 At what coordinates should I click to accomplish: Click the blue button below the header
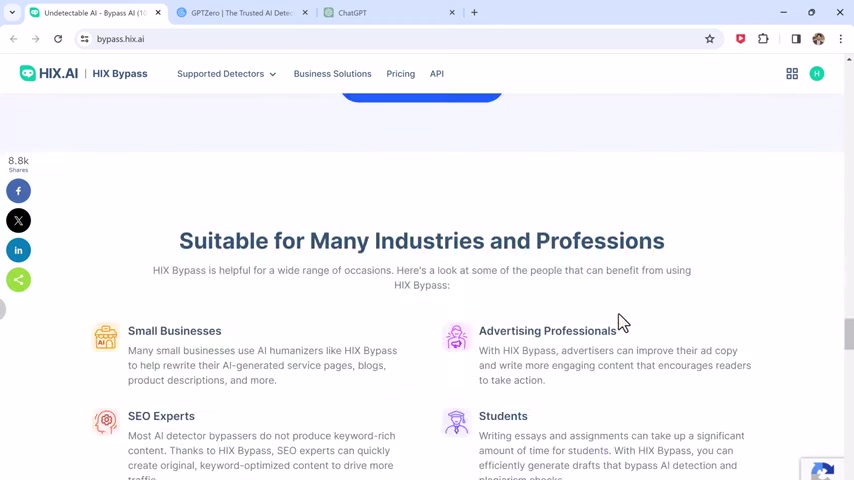422,97
